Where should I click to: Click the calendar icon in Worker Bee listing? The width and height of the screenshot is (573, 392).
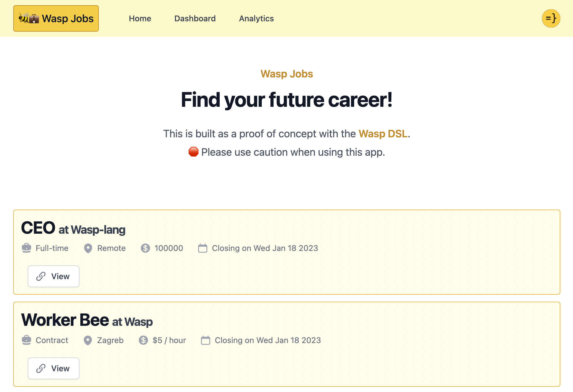coord(206,340)
